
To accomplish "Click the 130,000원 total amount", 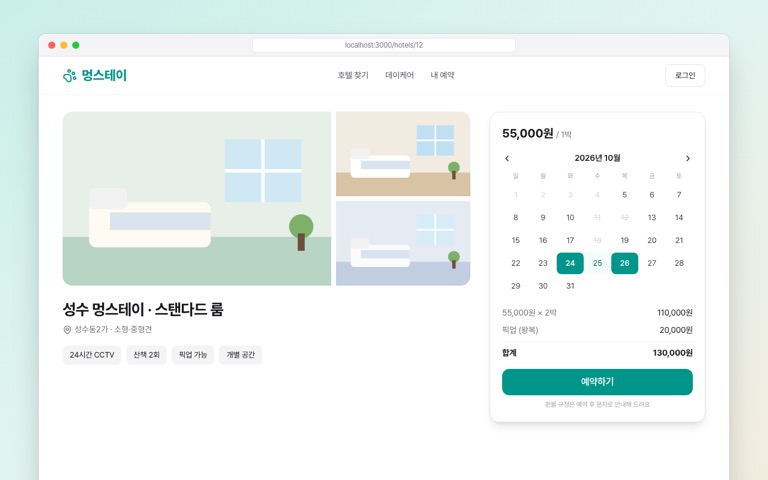I will click(672, 353).
